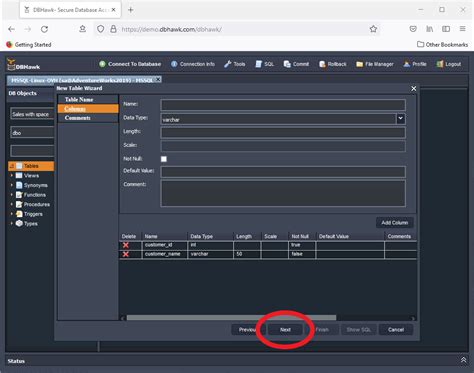
Task: Open the SQL editor icon
Action: 258,64
